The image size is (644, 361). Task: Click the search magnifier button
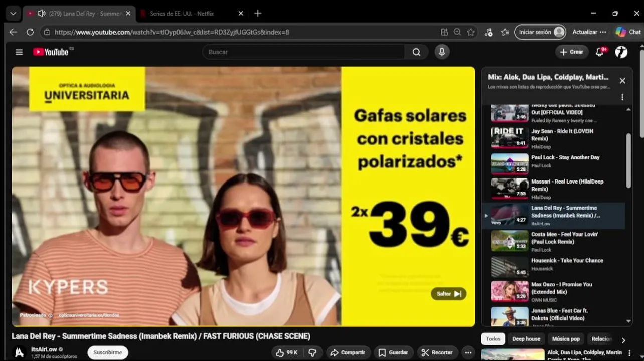coord(416,52)
